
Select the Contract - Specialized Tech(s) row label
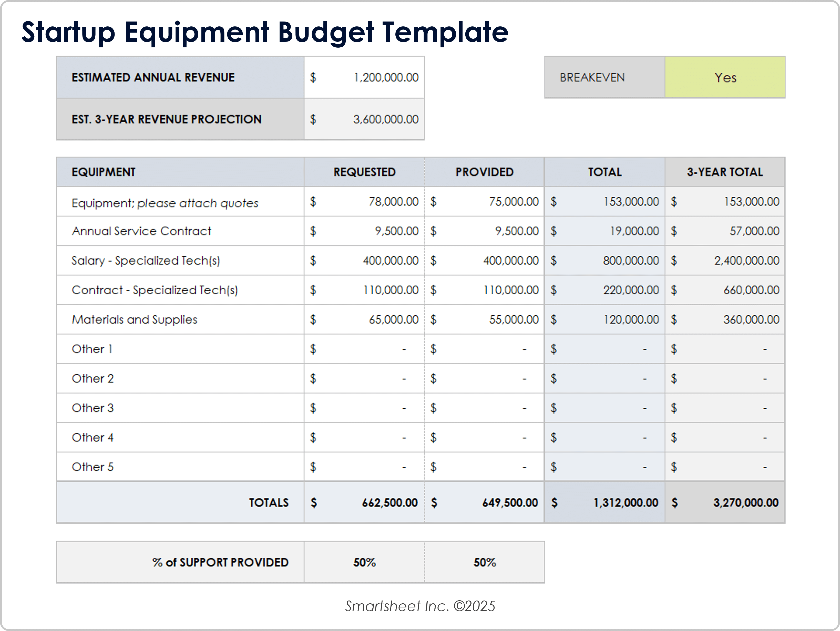tap(155, 290)
